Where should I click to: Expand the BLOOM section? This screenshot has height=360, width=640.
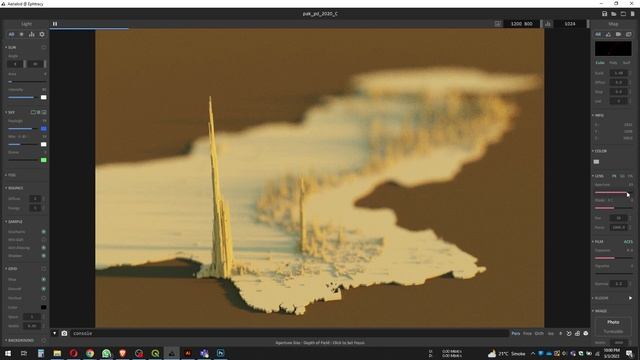[600, 298]
